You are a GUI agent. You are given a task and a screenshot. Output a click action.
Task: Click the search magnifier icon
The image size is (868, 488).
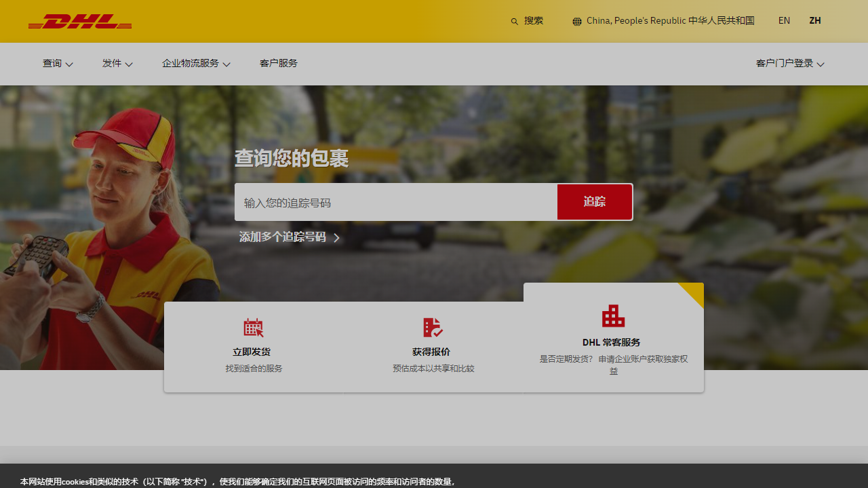515,22
